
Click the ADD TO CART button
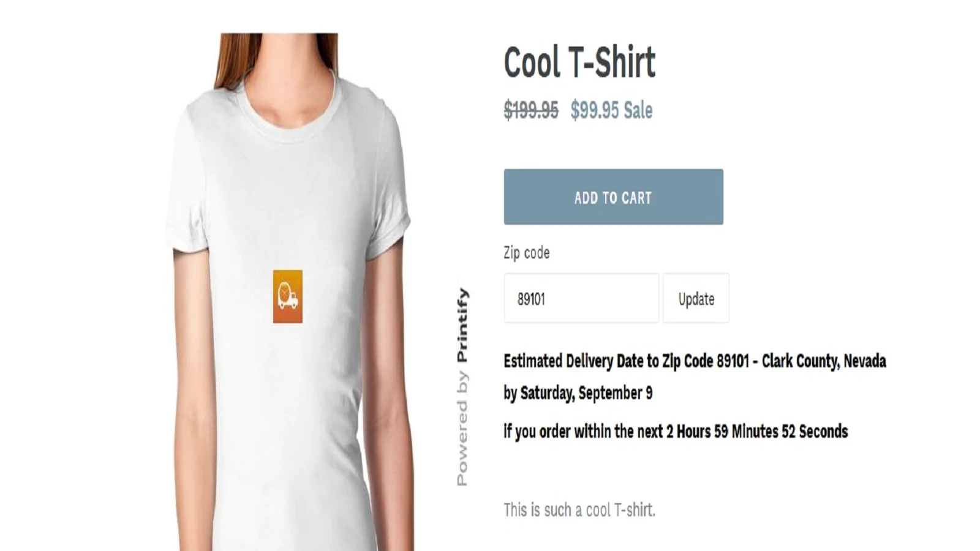[x=613, y=197]
